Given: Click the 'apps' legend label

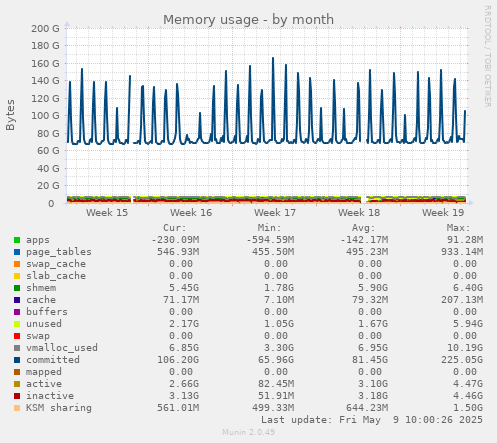Looking at the screenshot, I should coord(38,240).
